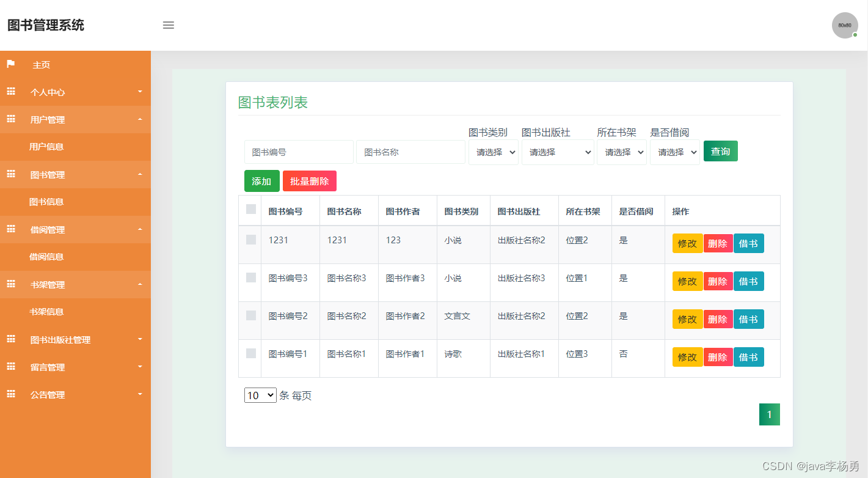Click page number 1 in pagination

pyautogui.click(x=770, y=414)
